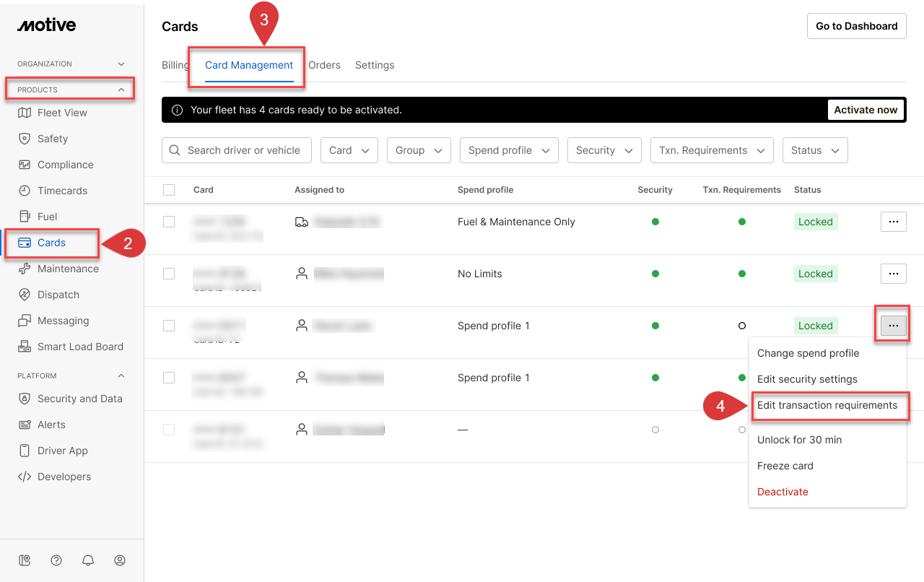Click the Search driver or vehicle field
Image resolution: width=924 pixels, height=582 pixels.
point(243,150)
